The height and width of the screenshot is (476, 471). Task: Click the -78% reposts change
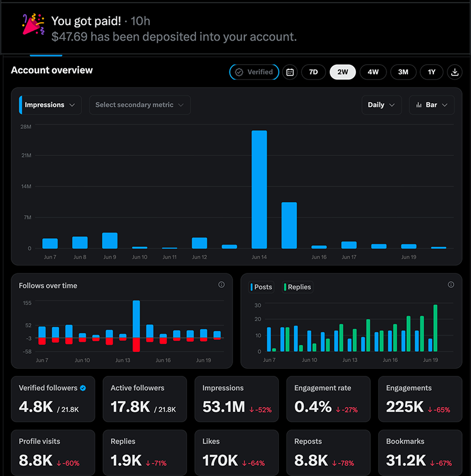point(343,463)
